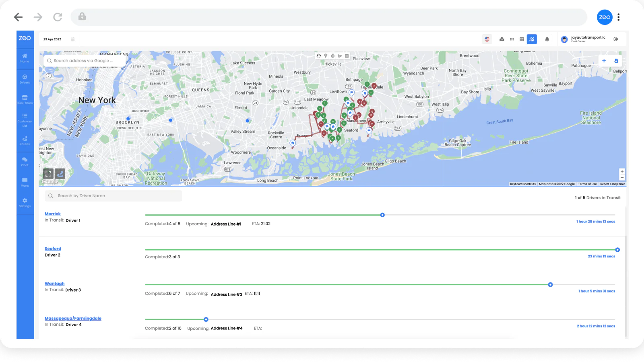Select the rectangle drawing tool on map
The height and width of the screenshot is (362, 644).
point(347,56)
